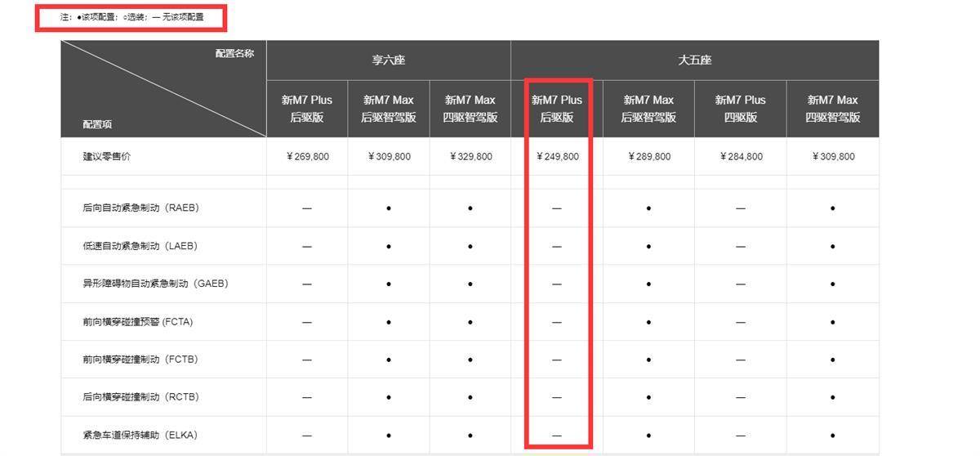Image resolution: width=980 pixels, height=456 pixels.
Task: Click the 紧急车道保持辅助 (ELKA) row label
Action: pyautogui.click(x=140, y=435)
